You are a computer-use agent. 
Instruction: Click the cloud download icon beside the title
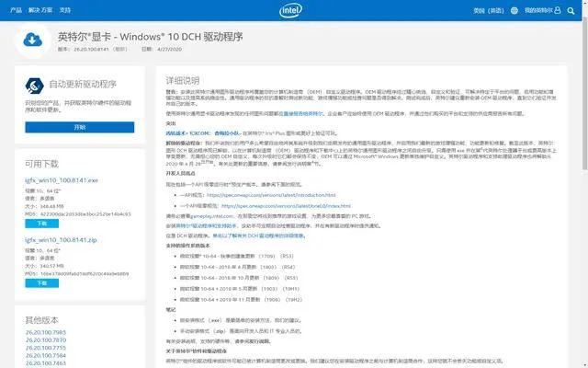tap(33, 40)
